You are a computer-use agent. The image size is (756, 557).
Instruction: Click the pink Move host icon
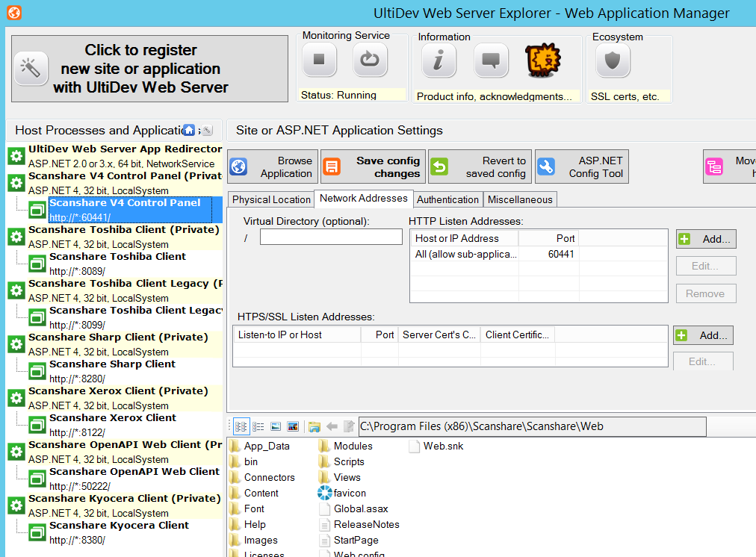[x=714, y=167]
